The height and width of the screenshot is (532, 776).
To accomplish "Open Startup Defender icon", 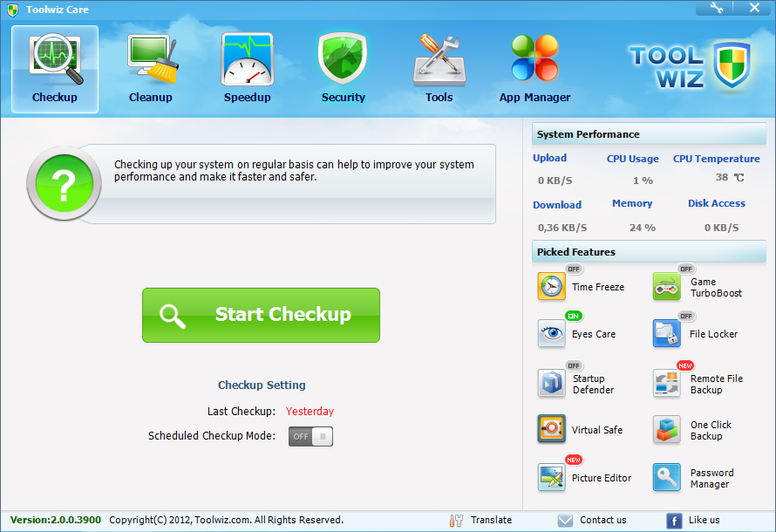I will click(x=551, y=383).
